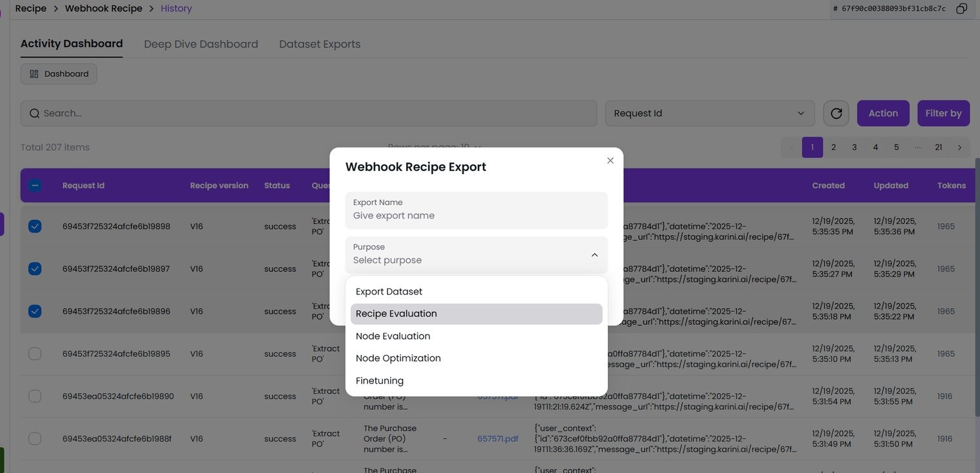Type in the Export Name field
This screenshot has width=980, height=473.
[476, 215]
